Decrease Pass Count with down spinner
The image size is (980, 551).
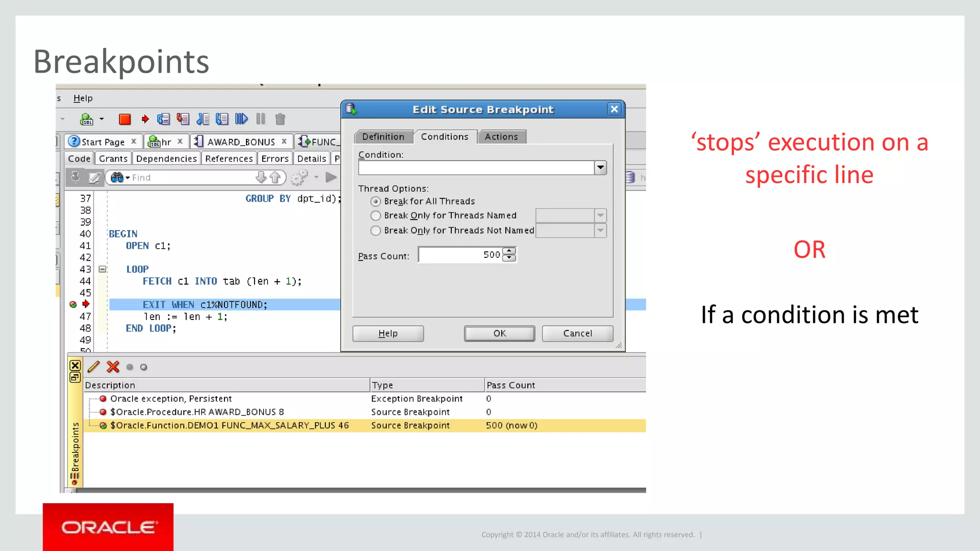point(510,258)
